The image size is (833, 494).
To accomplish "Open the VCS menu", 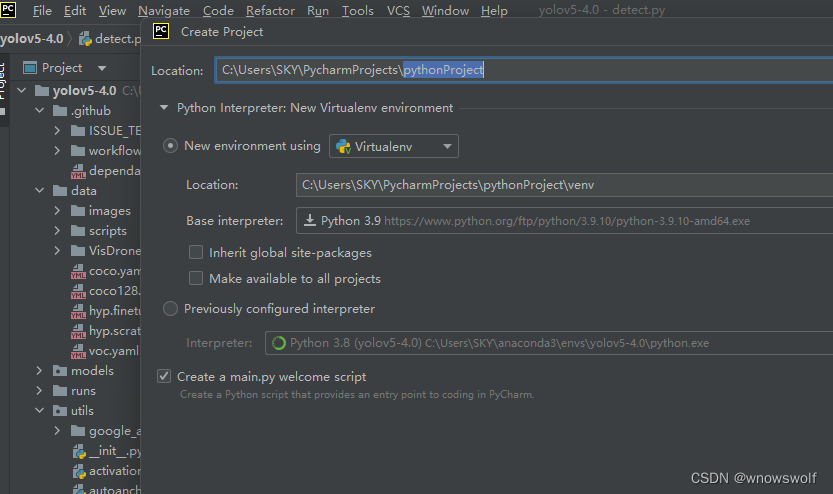I will point(398,11).
